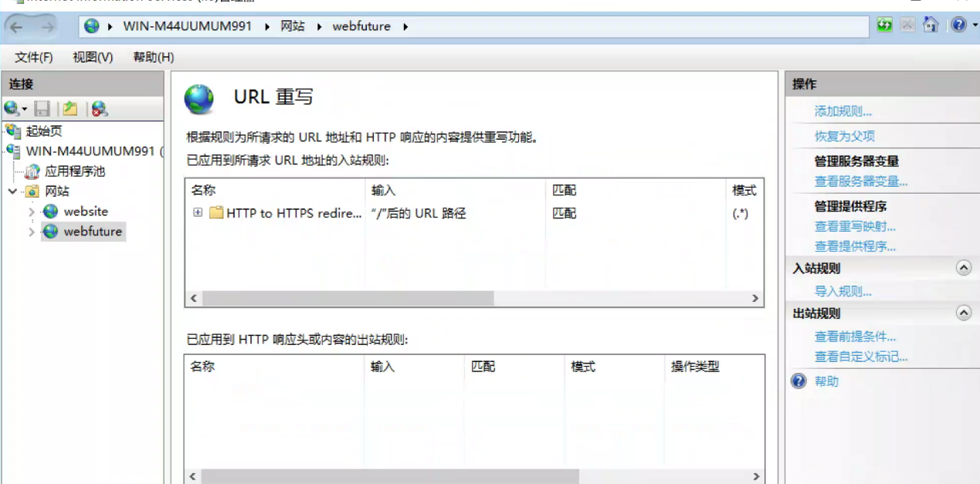The image size is (980, 484).
Task: Click the 添加规则... link
Action: [x=843, y=111]
